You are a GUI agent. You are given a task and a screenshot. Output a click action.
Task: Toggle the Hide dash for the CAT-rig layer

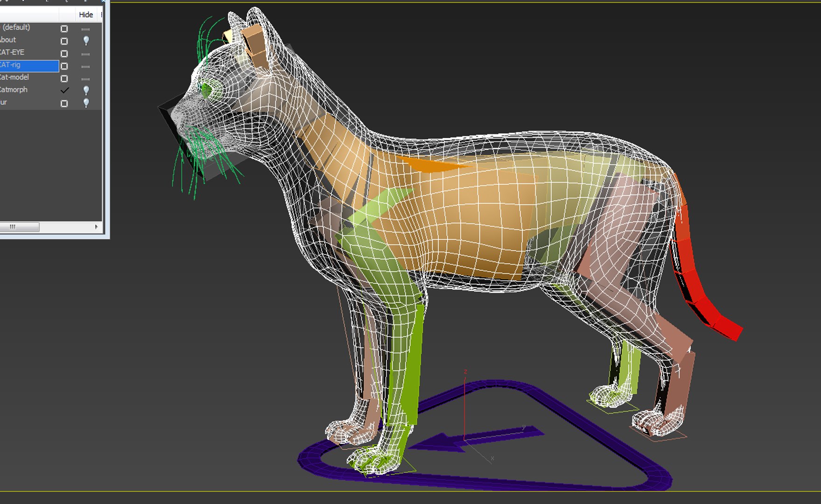tap(85, 67)
